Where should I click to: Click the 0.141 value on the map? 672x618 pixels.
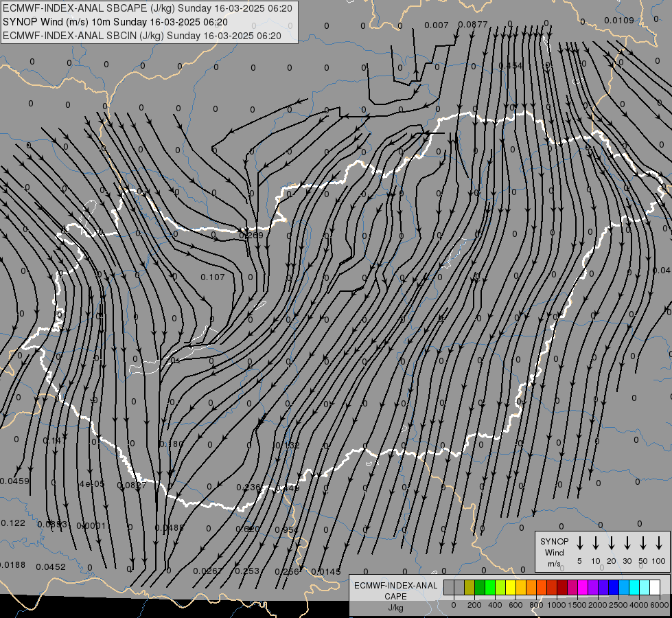tap(55, 440)
